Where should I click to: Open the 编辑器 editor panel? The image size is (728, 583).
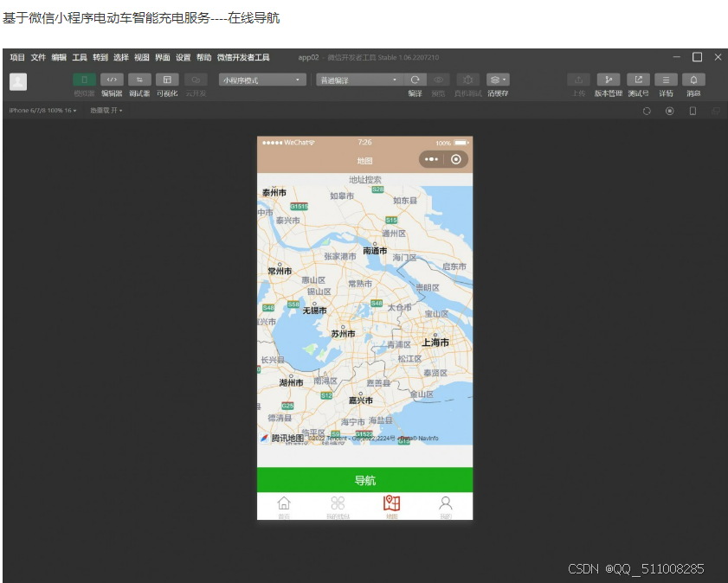click(111, 79)
